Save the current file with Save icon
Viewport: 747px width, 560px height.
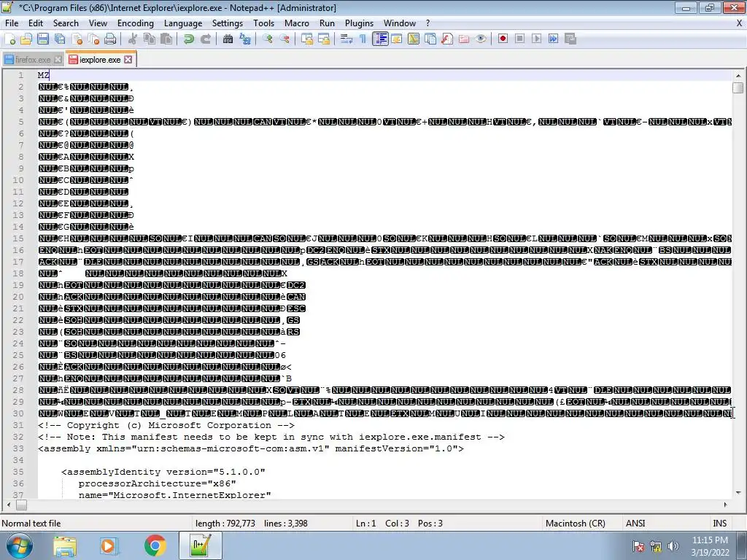(x=43, y=39)
